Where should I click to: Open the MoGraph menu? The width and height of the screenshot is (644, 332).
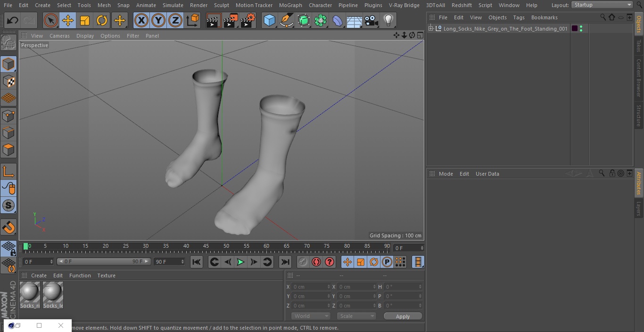tap(290, 5)
